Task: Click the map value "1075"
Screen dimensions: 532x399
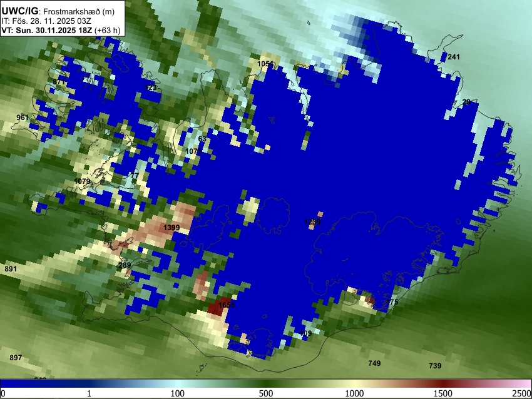Action: pos(194,151)
